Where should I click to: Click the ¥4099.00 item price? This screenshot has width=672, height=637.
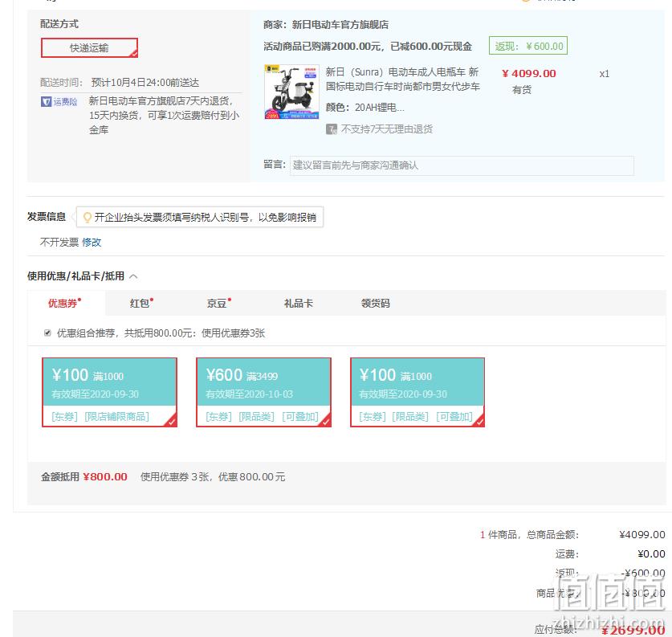[x=529, y=73]
